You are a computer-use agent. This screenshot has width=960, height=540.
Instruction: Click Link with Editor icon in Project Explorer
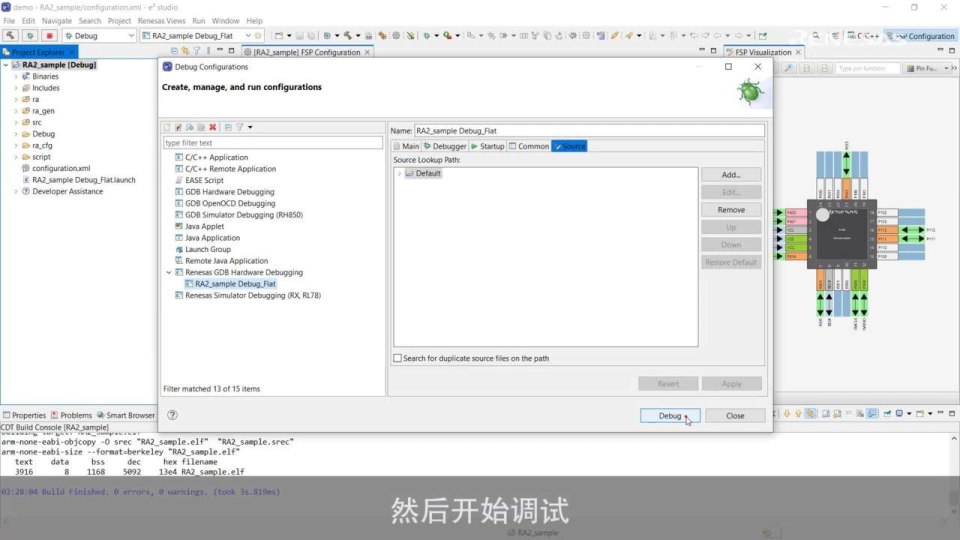pos(186,51)
